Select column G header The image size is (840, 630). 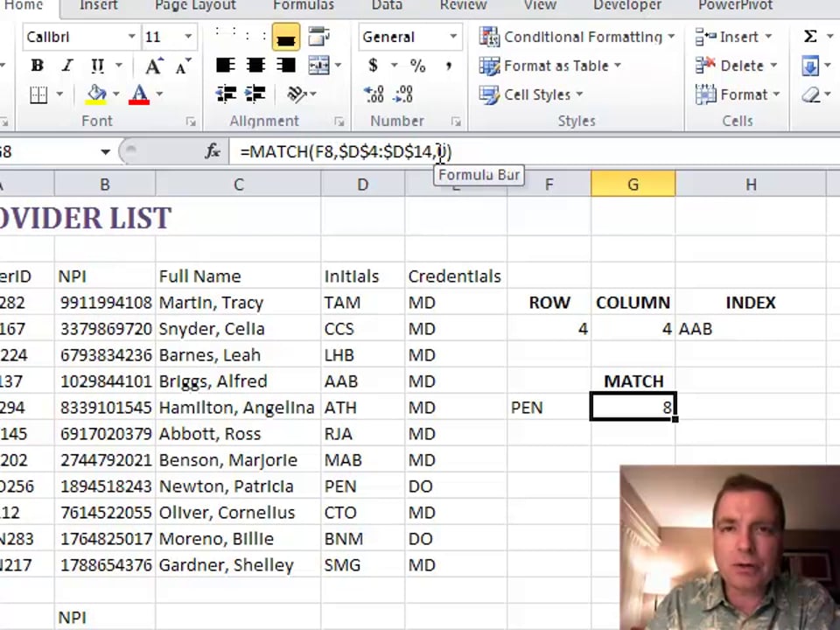(x=633, y=185)
